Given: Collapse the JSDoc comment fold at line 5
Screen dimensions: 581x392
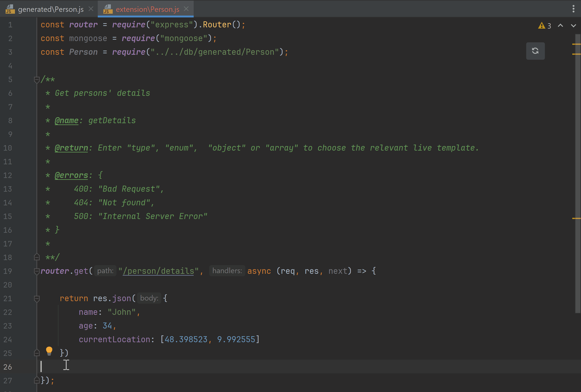Looking at the screenshot, I should pos(37,80).
